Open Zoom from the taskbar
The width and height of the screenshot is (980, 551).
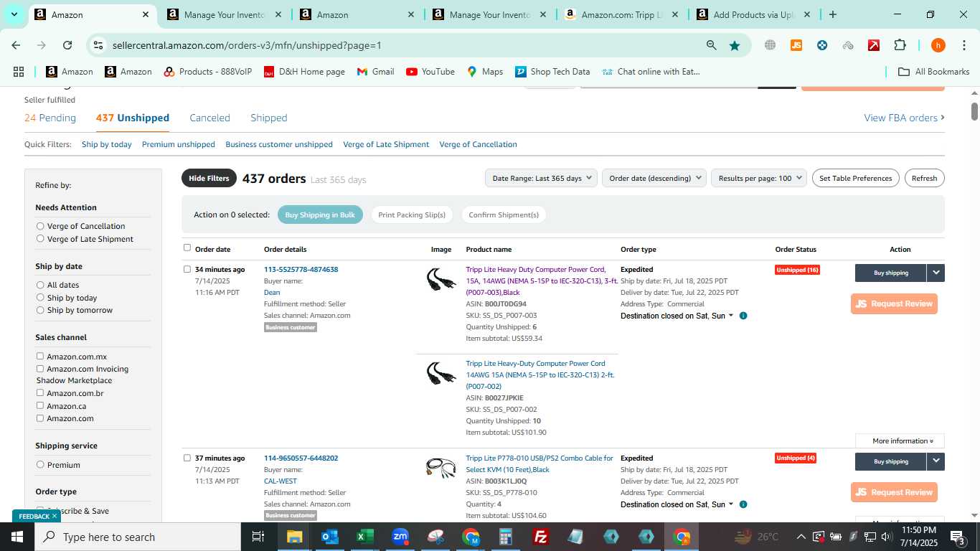coord(400,537)
